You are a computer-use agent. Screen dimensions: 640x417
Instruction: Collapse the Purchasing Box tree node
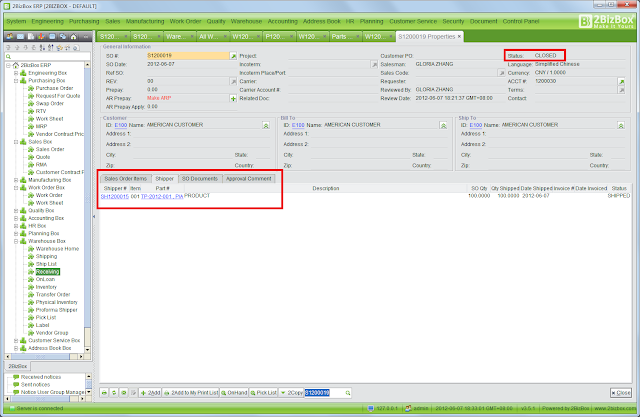pyautogui.click(x=16, y=81)
